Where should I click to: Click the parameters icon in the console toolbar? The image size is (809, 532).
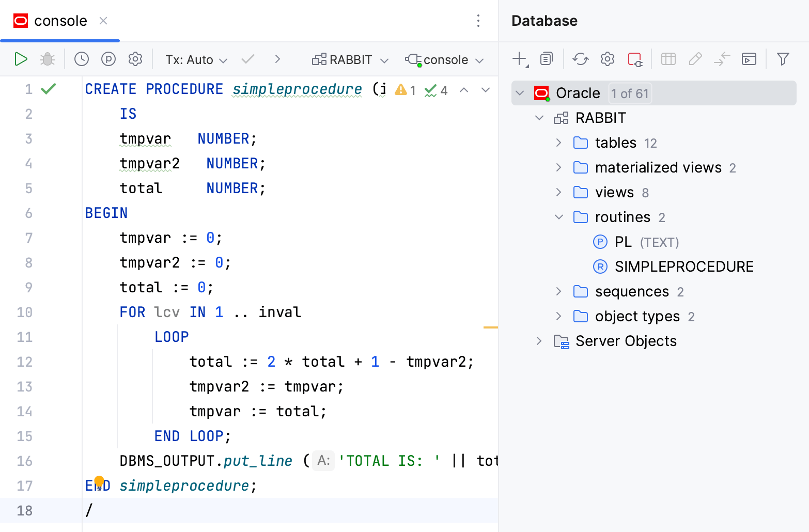[x=108, y=59]
